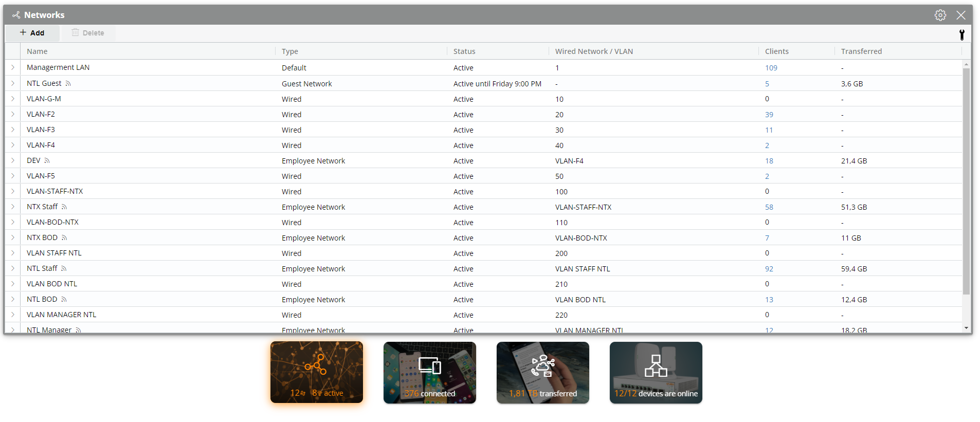This screenshot has height=422, width=980.
Task: Expand the Managerment LAN row
Action: [13, 67]
